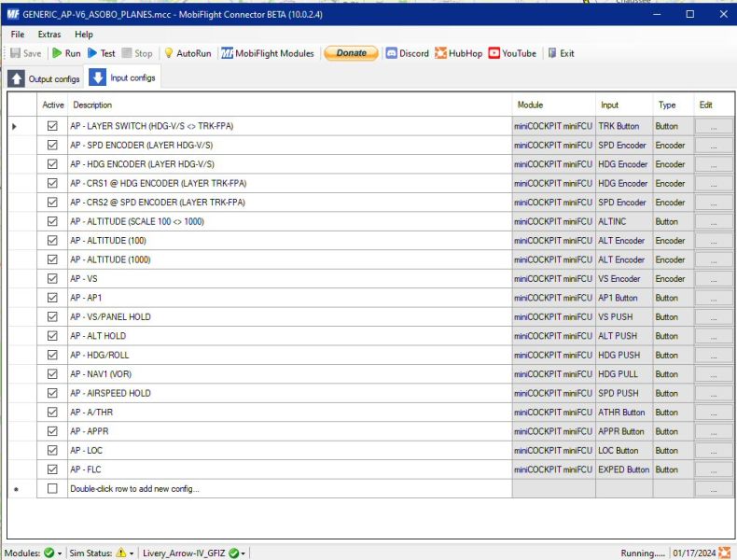The width and height of the screenshot is (737, 560).
Task: Open Livery_Arrow-IV_GFIZ dropdown arrow
Action: click(x=243, y=553)
